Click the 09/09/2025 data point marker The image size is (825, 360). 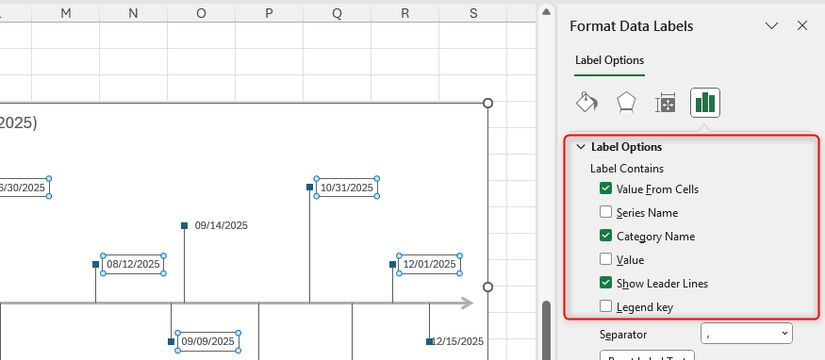[x=171, y=342]
